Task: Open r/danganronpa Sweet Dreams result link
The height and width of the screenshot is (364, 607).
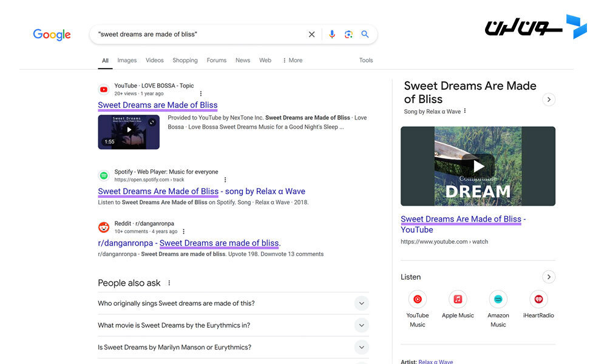Action: (189, 243)
